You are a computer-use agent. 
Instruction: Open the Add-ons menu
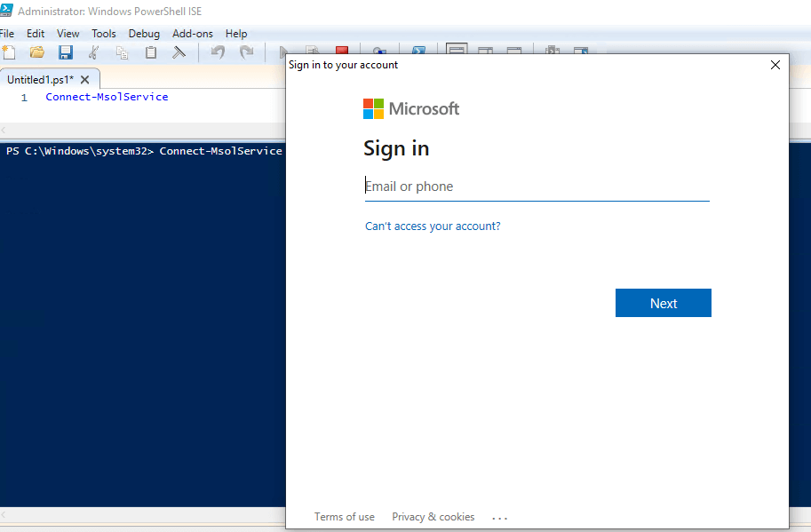coord(193,34)
